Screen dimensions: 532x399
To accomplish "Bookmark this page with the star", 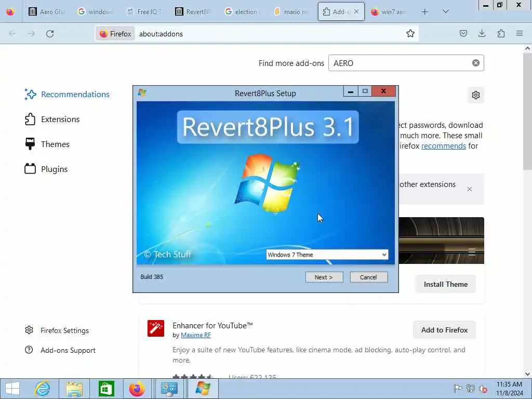I will pos(410,34).
